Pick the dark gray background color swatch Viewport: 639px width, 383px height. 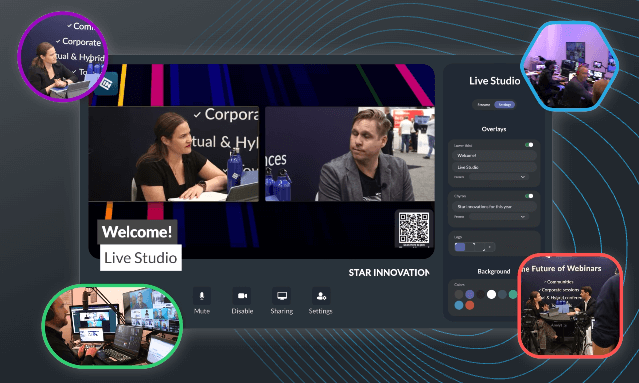coord(459,294)
